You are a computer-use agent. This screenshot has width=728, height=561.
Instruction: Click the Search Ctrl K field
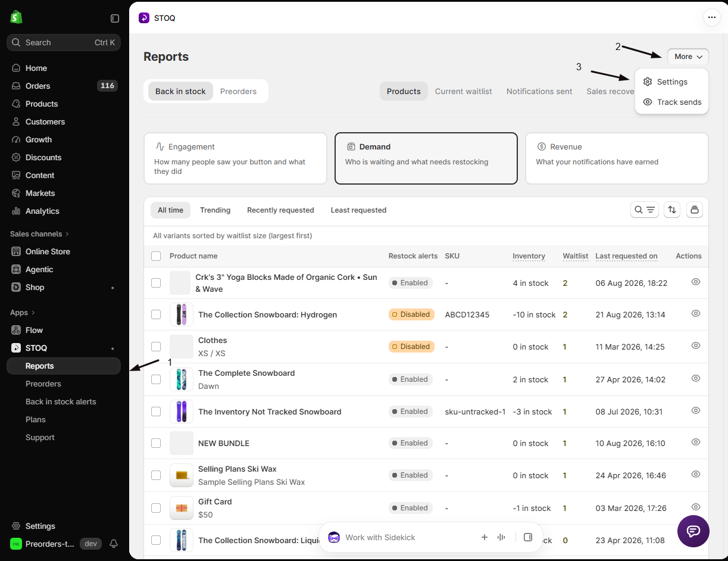click(x=64, y=42)
